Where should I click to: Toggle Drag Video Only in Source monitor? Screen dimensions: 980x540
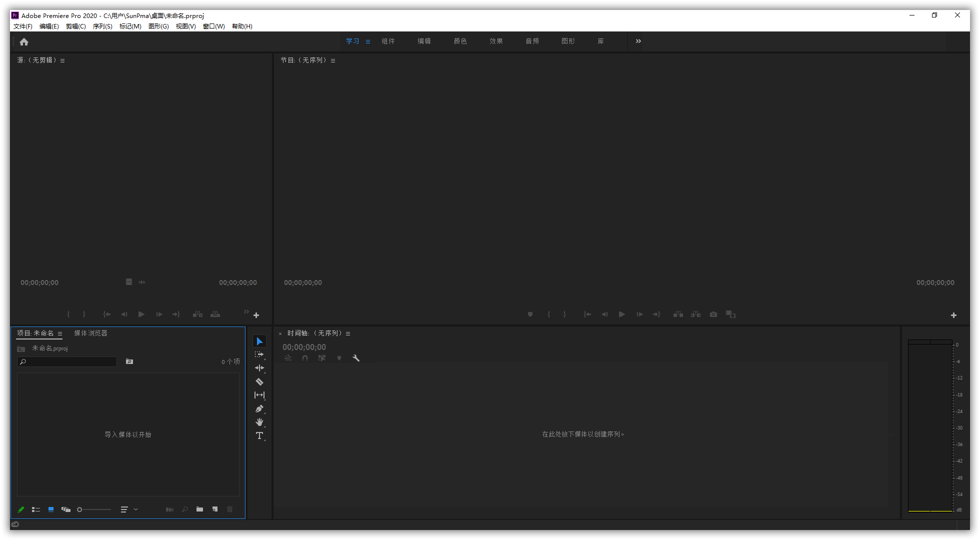[x=129, y=282]
